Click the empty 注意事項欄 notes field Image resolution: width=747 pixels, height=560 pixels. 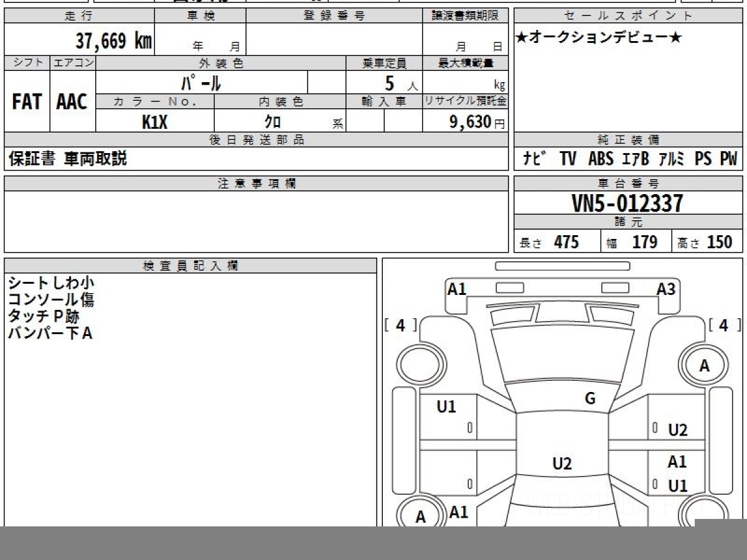256,221
